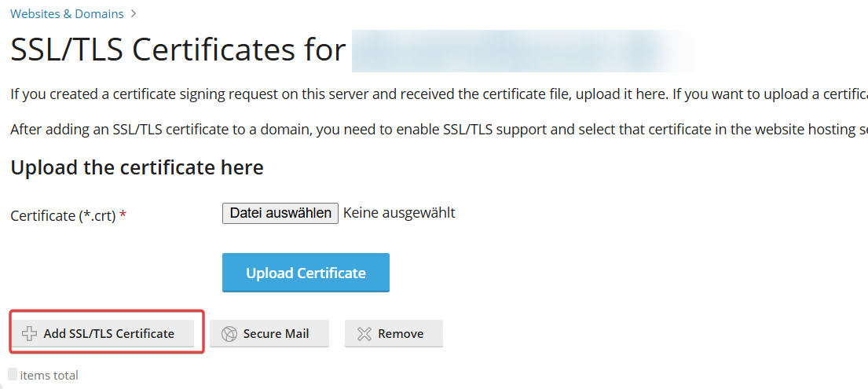This screenshot has height=389, width=868.
Task: Click the plus icon on Add SSL/TLS Certificate
Action: pos(29,333)
